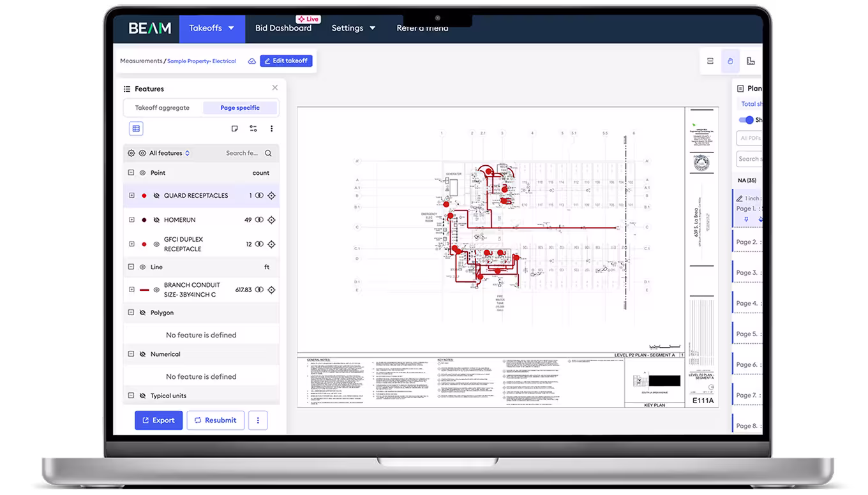Toggle visibility of all features eye icon
The width and height of the screenshot is (868, 495).
click(x=142, y=153)
